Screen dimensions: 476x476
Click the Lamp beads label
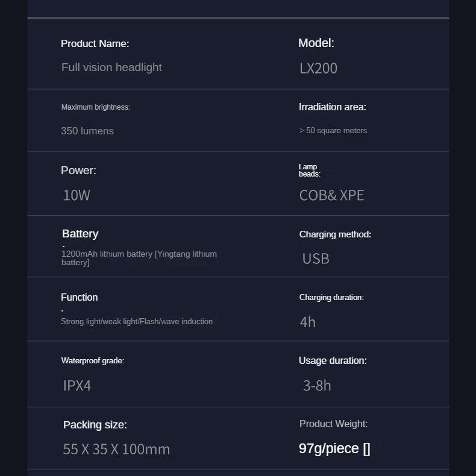pos(309,171)
